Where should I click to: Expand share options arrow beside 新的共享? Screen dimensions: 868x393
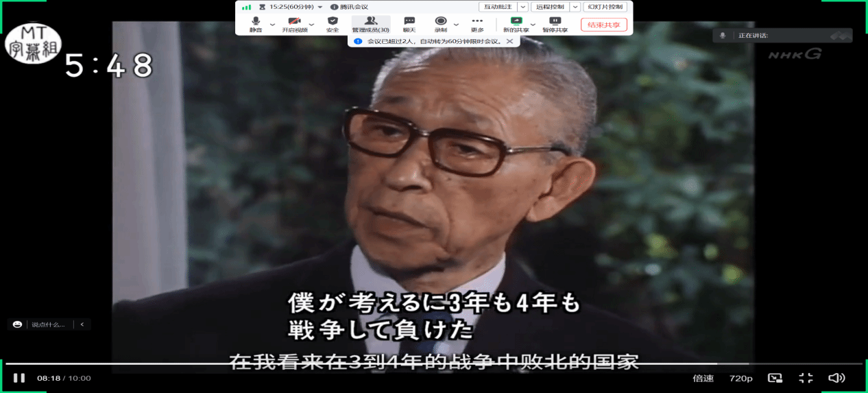pos(533,24)
